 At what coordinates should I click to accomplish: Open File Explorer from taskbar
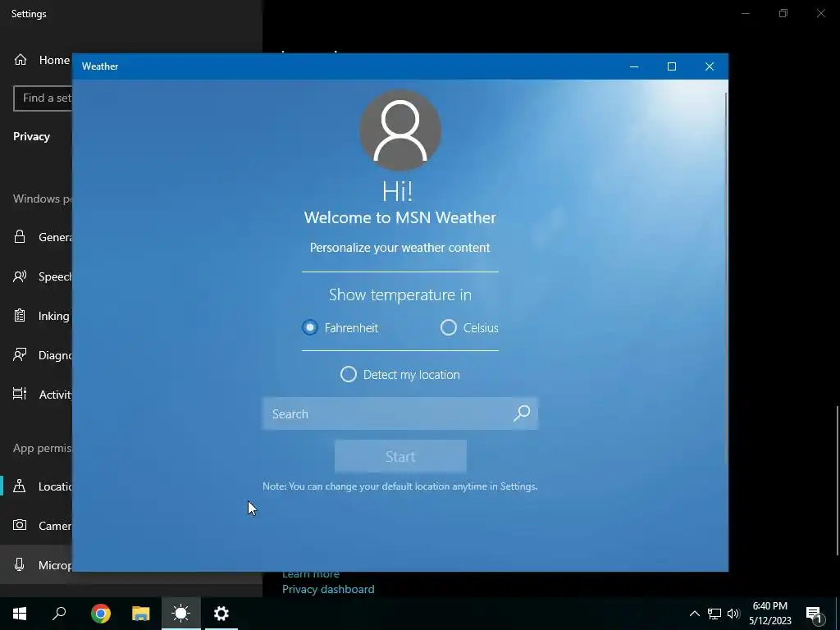(141, 614)
